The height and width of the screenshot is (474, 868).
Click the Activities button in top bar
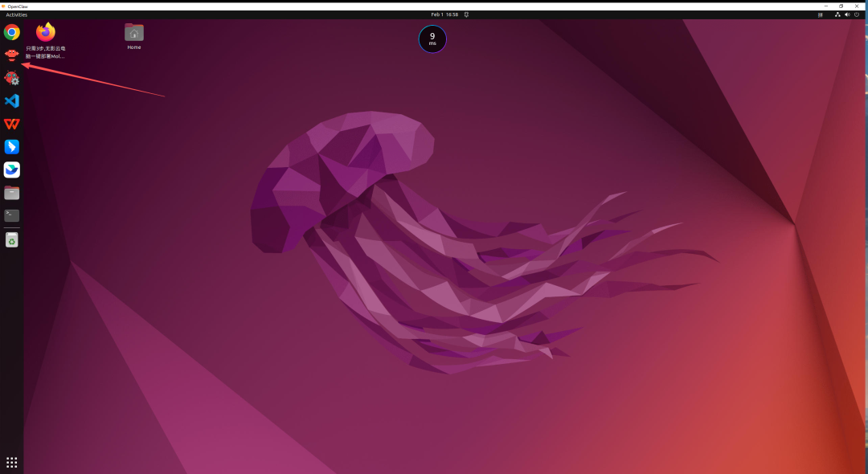pyautogui.click(x=16, y=14)
